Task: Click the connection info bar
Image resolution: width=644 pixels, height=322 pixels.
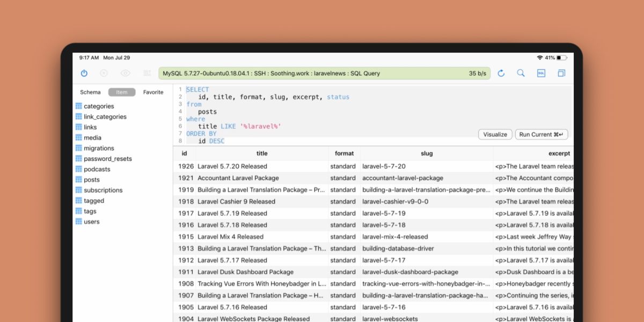Action: (324, 74)
